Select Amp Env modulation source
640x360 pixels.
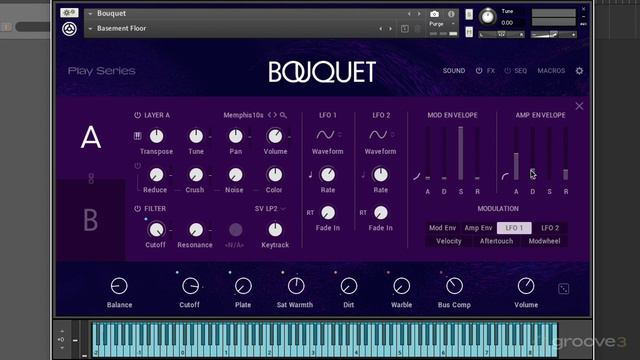478,228
